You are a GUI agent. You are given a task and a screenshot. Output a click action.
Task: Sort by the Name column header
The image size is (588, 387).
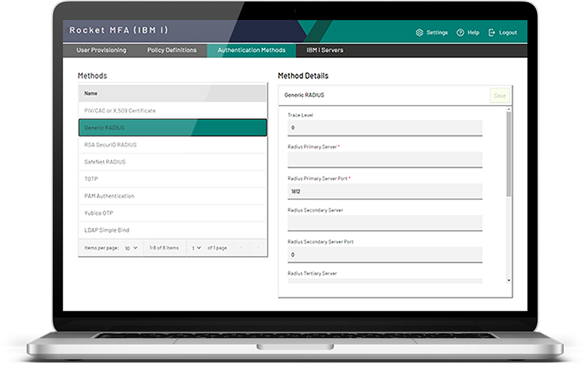pos(90,93)
